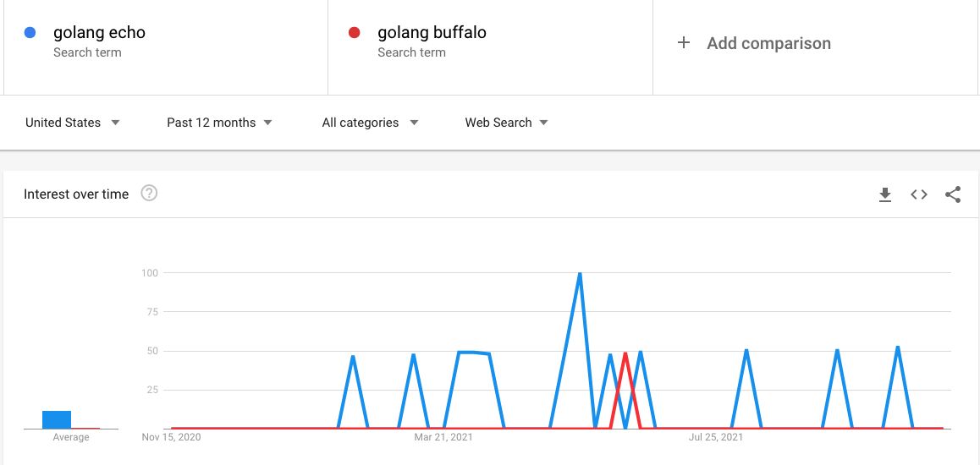The width and height of the screenshot is (980, 465).
Task: Click the 100 peak of the blue line
Action: (x=580, y=273)
